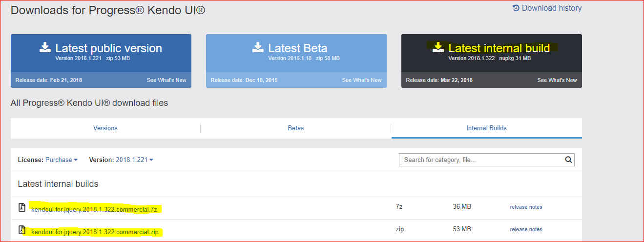Viewport: 644px width, 242px height.
Task: Click the Latest public version download icon
Action: click(45, 47)
